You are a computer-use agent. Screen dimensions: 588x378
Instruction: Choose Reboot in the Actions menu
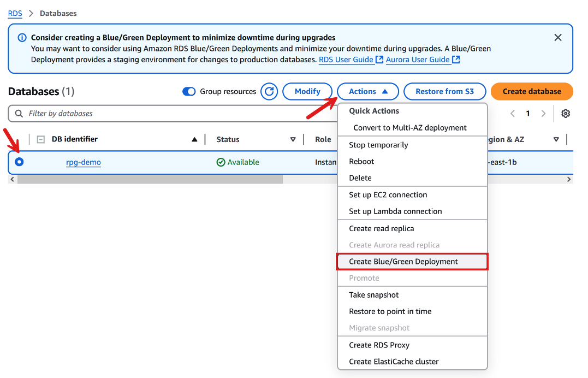[413, 161]
